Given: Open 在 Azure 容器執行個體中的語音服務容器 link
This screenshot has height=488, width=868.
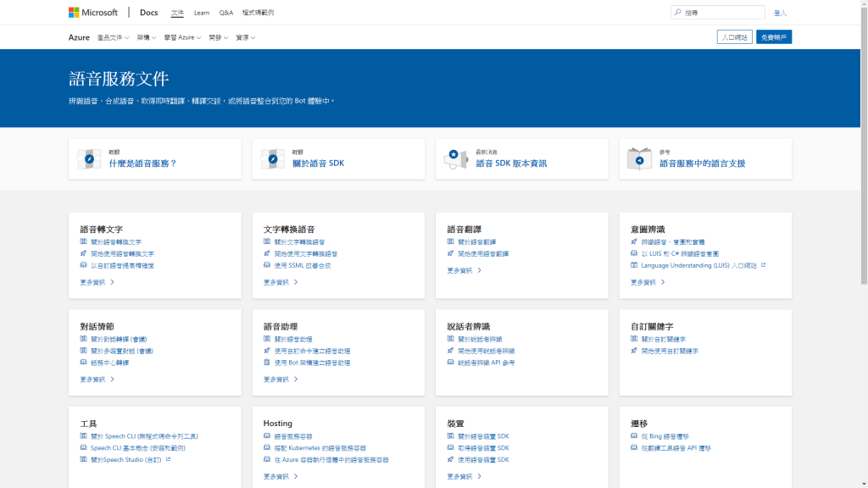Looking at the screenshot, I should (x=331, y=459).
